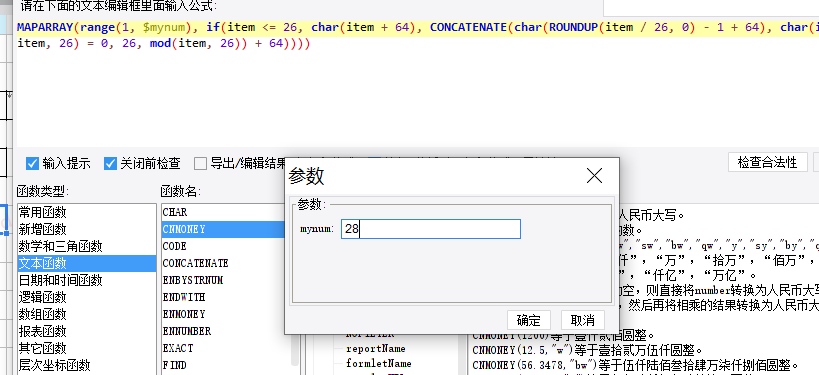Viewport: 819px width, 375px height.
Task: Select 其它函数 category
Action: (x=87, y=348)
